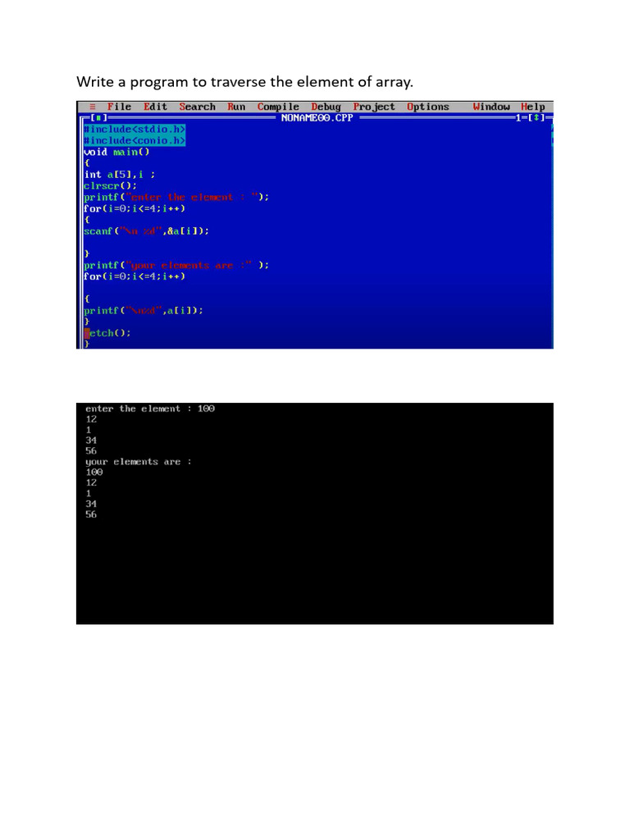This screenshot has width=630, height=840.
Task: Click the getch(); line
Action: click(107, 333)
